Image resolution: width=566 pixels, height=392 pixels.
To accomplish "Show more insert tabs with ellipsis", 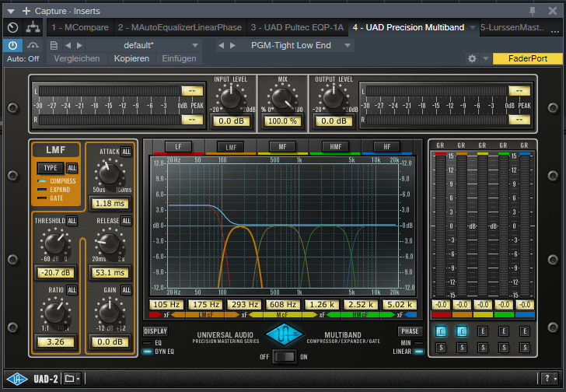I will coord(555,30).
